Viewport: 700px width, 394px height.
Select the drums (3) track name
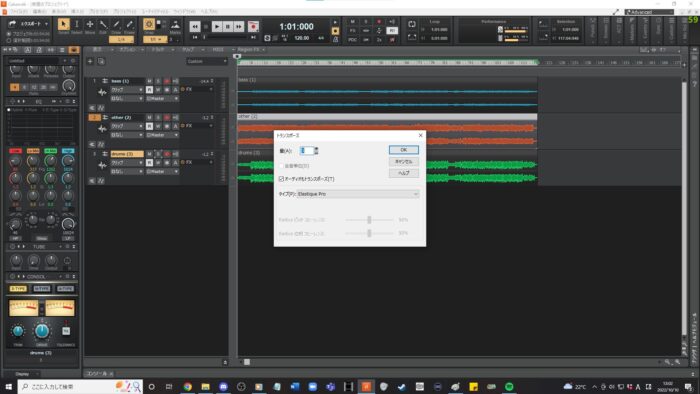click(x=127, y=154)
